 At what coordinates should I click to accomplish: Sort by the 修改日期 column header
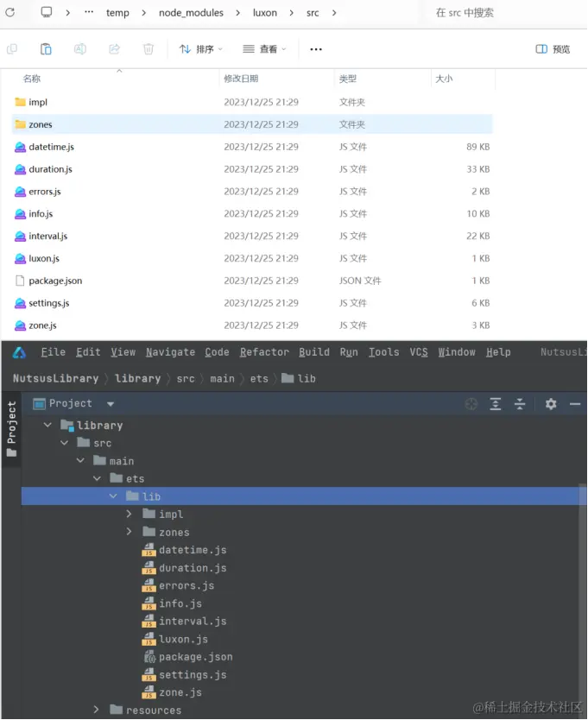tap(241, 79)
